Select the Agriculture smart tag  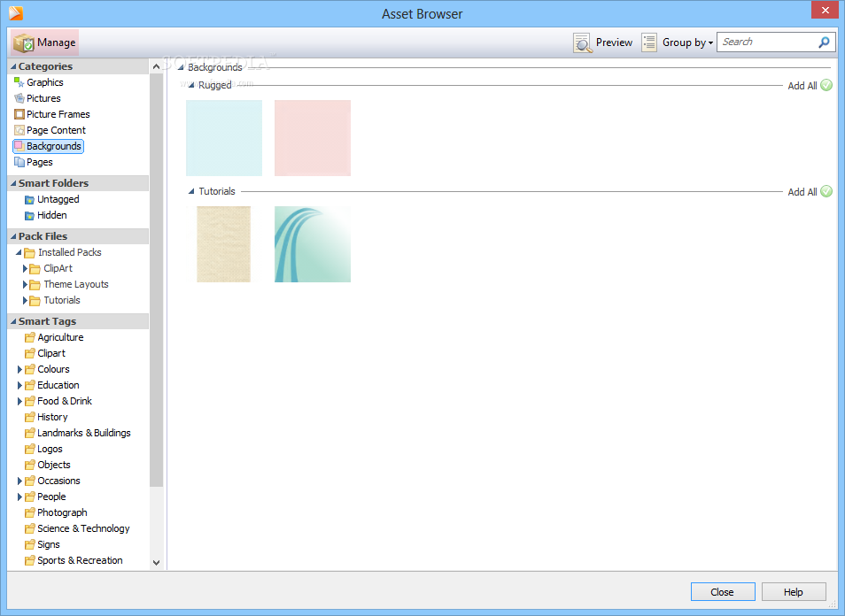point(60,337)
